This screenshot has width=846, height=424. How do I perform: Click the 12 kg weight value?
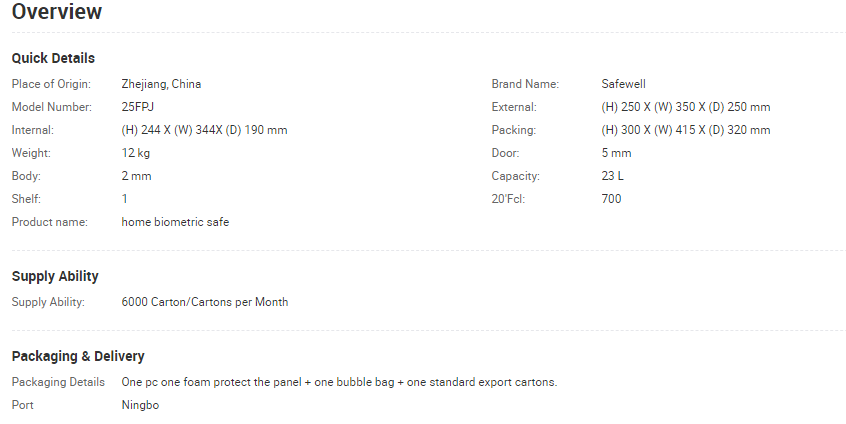coord(136,153)
